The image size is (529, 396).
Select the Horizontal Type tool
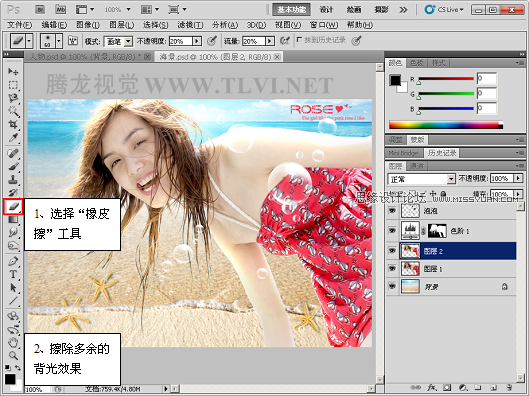point(13,274)
